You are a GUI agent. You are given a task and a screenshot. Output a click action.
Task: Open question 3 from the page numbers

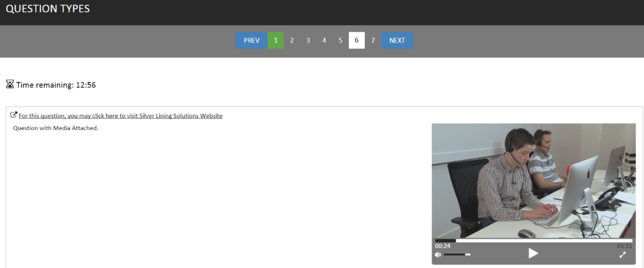coord(308,40)
